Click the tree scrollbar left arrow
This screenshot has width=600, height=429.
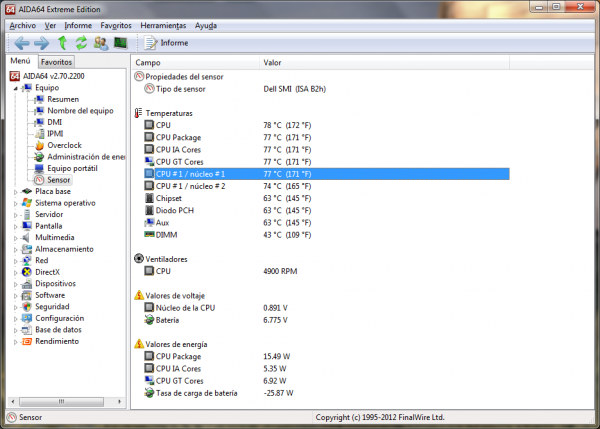tap(13, 401)
